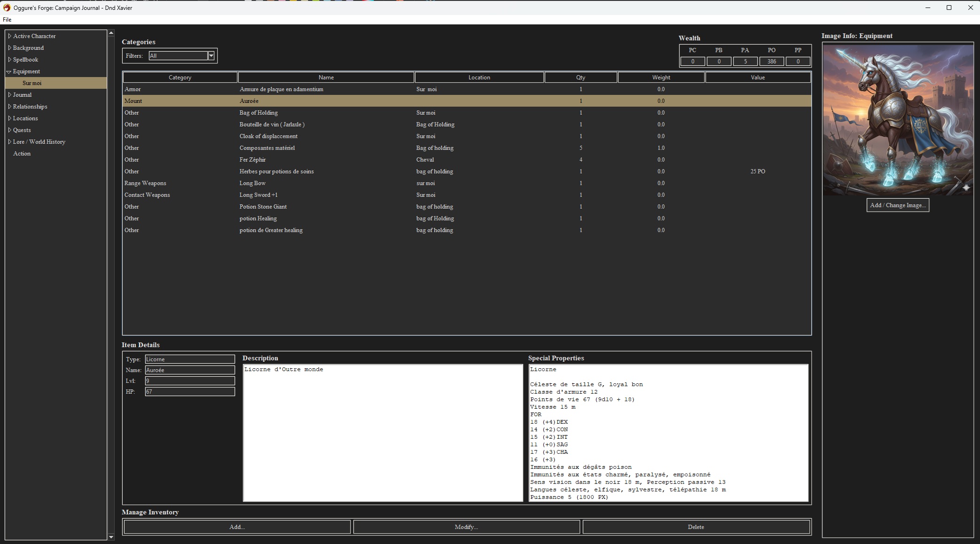Sort the table by the Weight column header
This screenshot has height=544, width=980.
coord(661,78)
